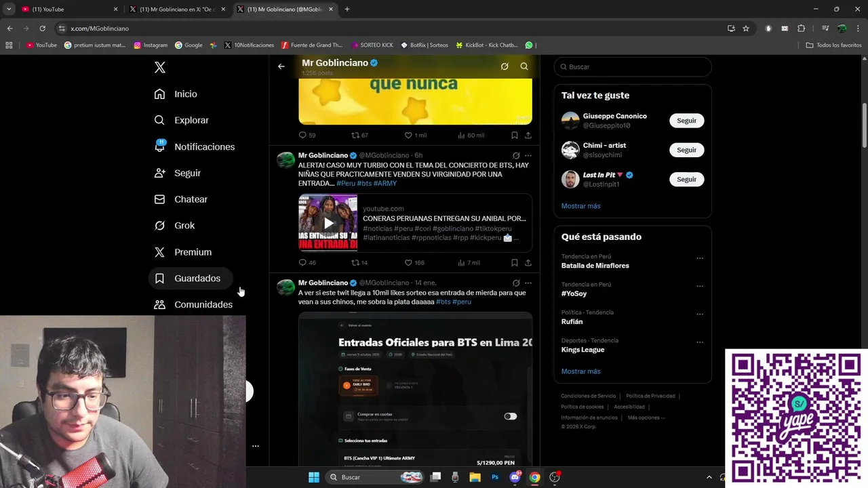Like the post with 1 mil likes

[415, 135]
